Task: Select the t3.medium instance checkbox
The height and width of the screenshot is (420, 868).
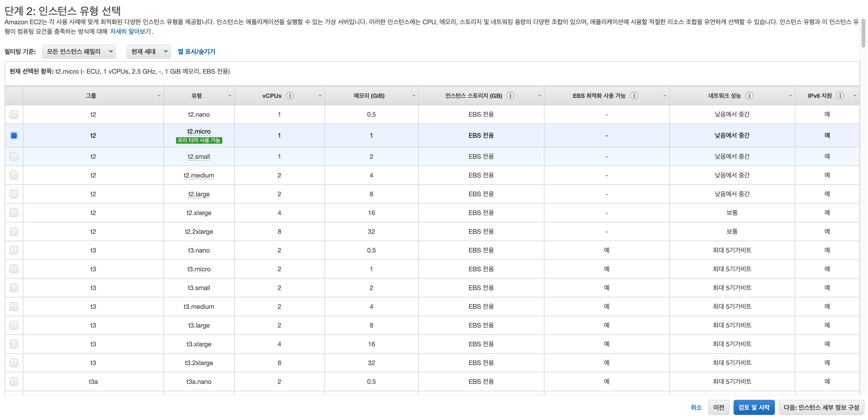Action: pyautogui.click(x=14, y=306)
